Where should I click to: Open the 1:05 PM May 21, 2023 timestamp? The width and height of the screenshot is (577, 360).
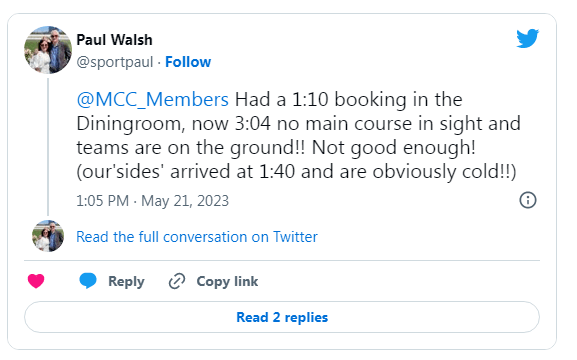152,201
